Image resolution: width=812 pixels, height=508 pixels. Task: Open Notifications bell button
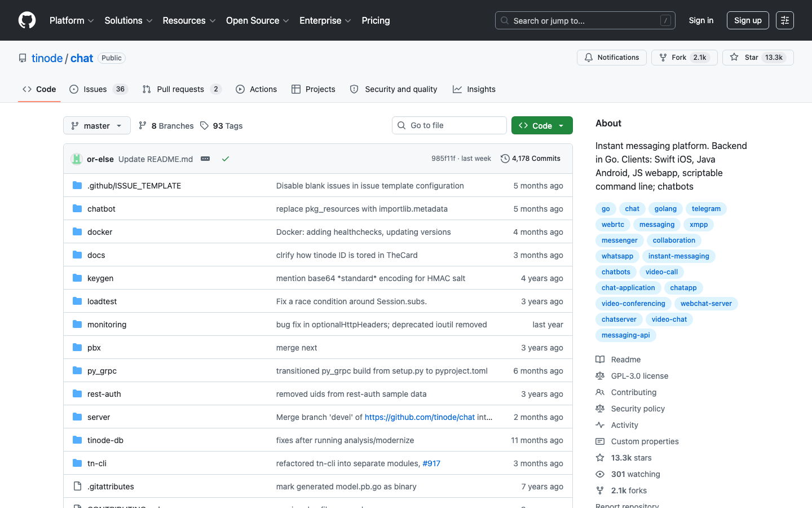(x=611, y=58)
